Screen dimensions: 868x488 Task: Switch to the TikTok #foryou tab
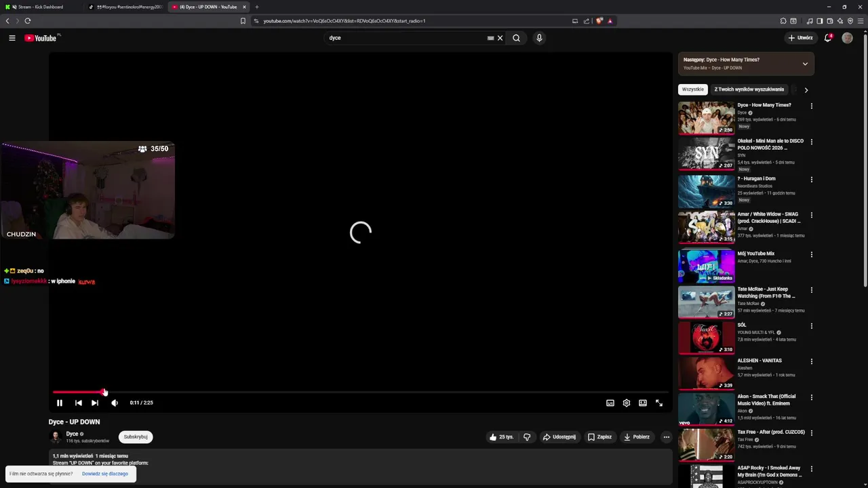tap(125, 7)
